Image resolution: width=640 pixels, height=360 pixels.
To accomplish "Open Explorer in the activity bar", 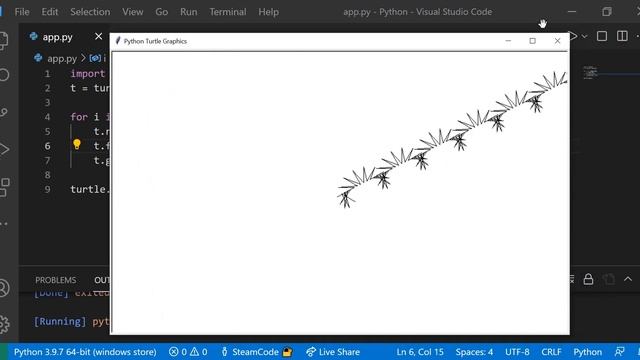I will click(3, 40).
